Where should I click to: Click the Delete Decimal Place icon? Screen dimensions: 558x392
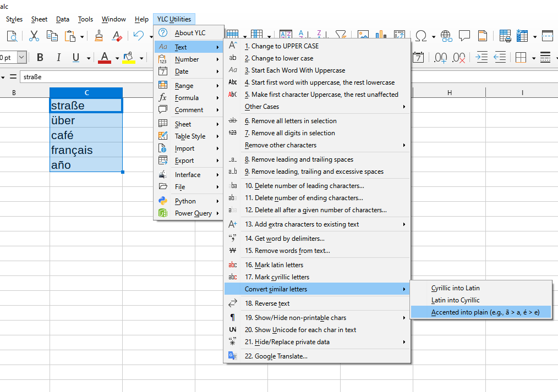pos(459,57)
